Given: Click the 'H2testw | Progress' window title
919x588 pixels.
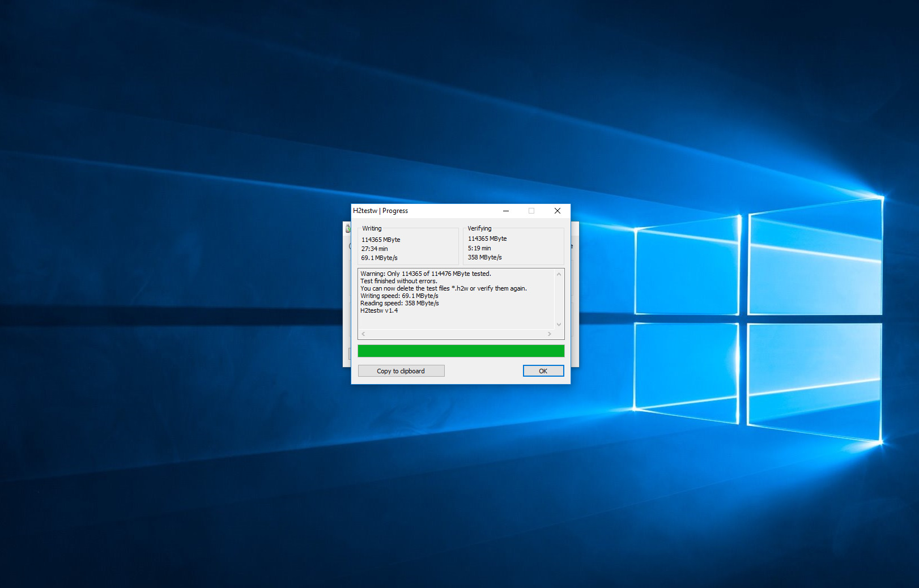Looking at the screenshot, I should [x=380, y=211].
